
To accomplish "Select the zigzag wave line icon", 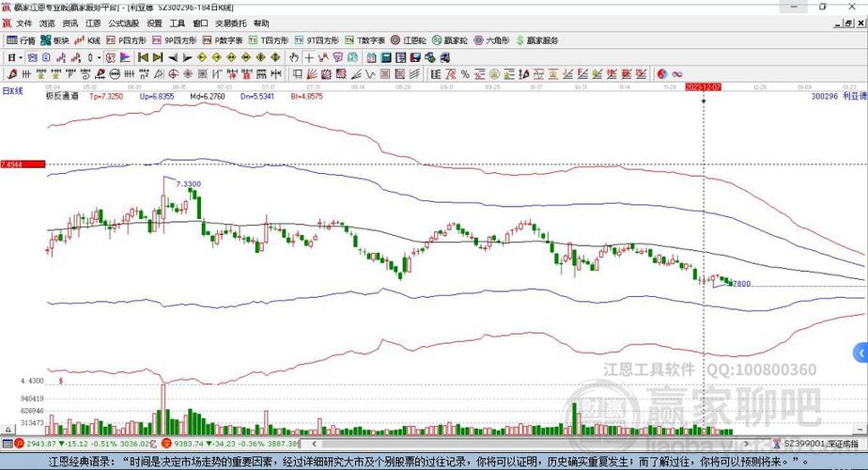I will (x=370, y=73).
